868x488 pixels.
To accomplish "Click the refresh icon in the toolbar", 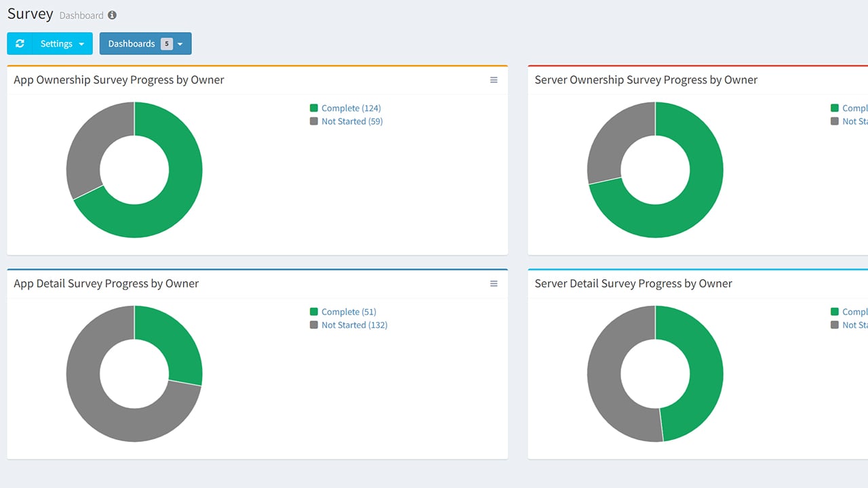I will [x=19, y=43].
